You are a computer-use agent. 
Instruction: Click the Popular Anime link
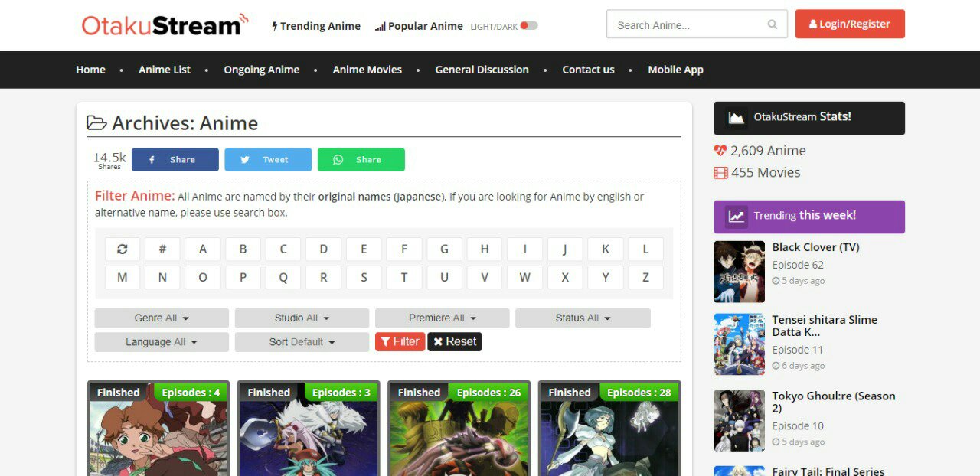(x=419, y=26)
